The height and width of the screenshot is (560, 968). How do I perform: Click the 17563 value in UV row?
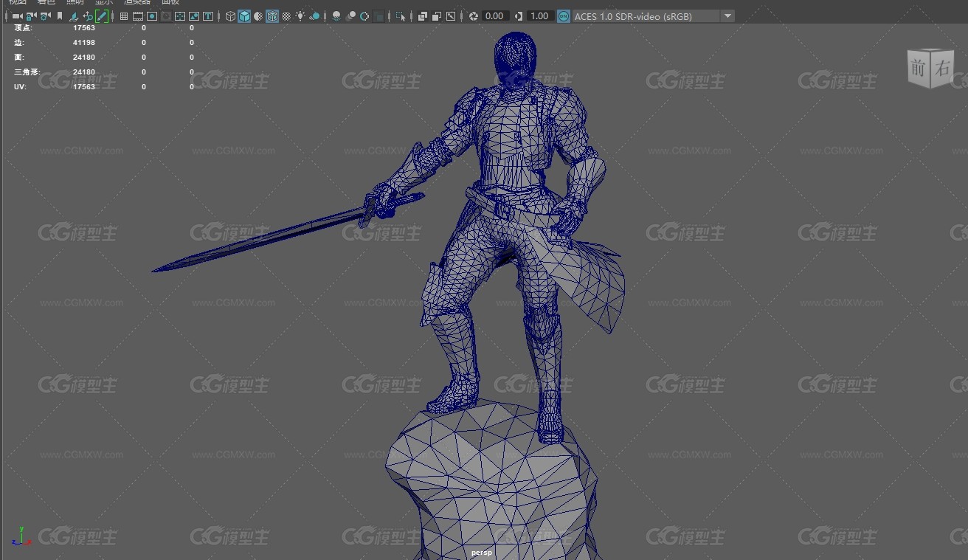click(84, 86)
